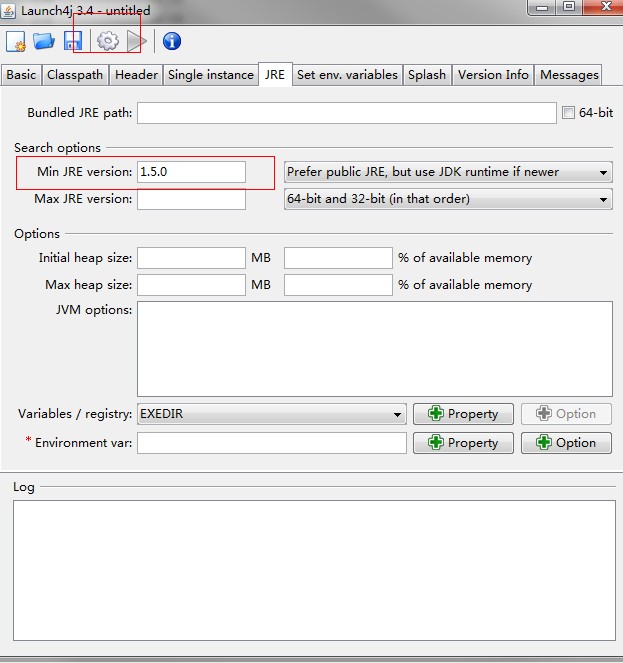This screenshot has height=663, width=623.
Task: Click the Launch4j Java icon in the title bar
Action: 8,10
